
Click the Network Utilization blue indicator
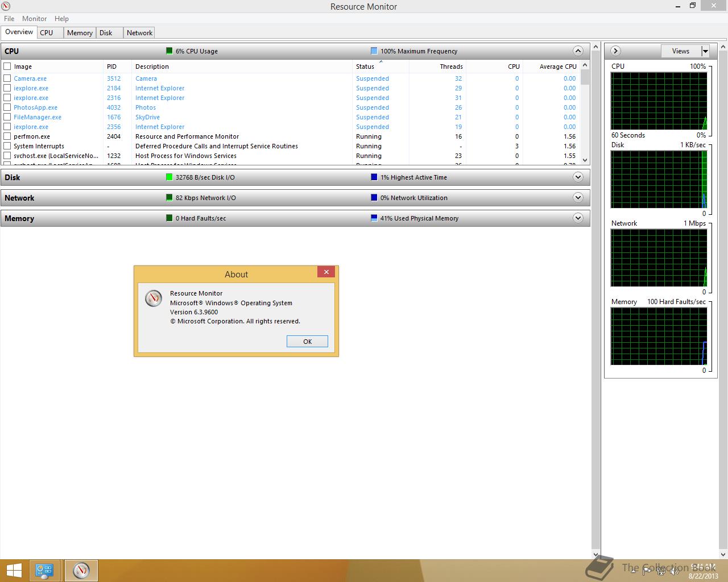pyautogui.click(x=374, y=198)
